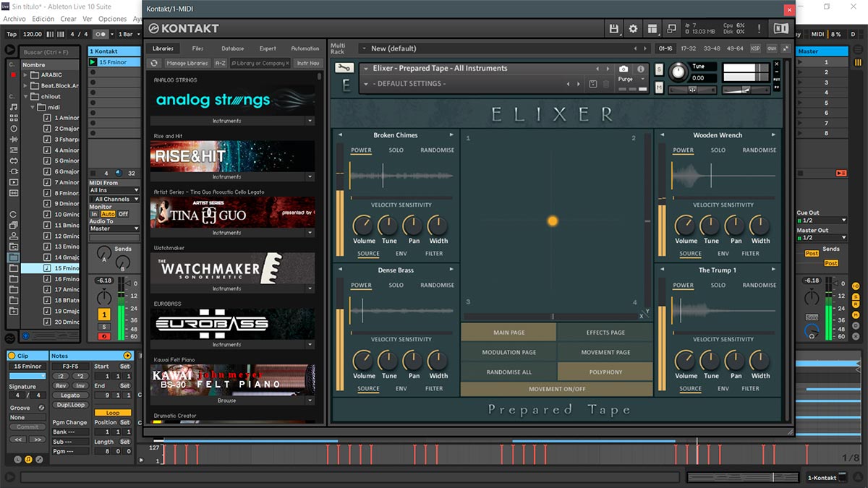Select MIDI channels 17-32 page
This screenshot has height=488, width=868.
688,48
